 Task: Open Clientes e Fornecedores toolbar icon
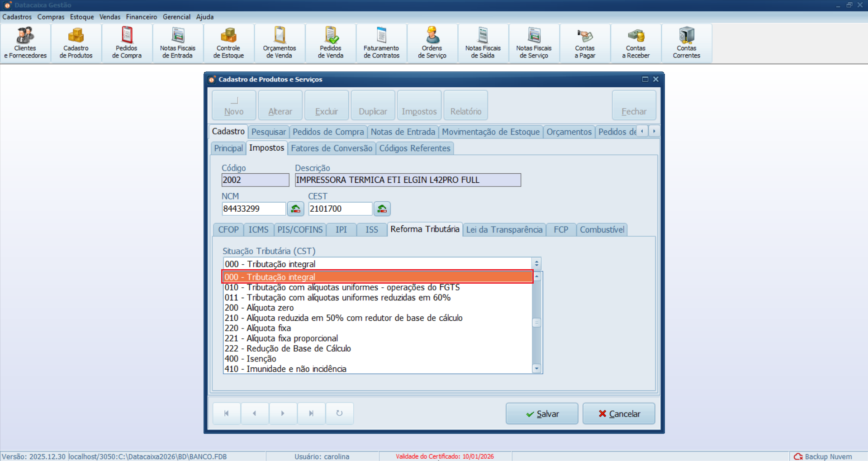[25, 43]
